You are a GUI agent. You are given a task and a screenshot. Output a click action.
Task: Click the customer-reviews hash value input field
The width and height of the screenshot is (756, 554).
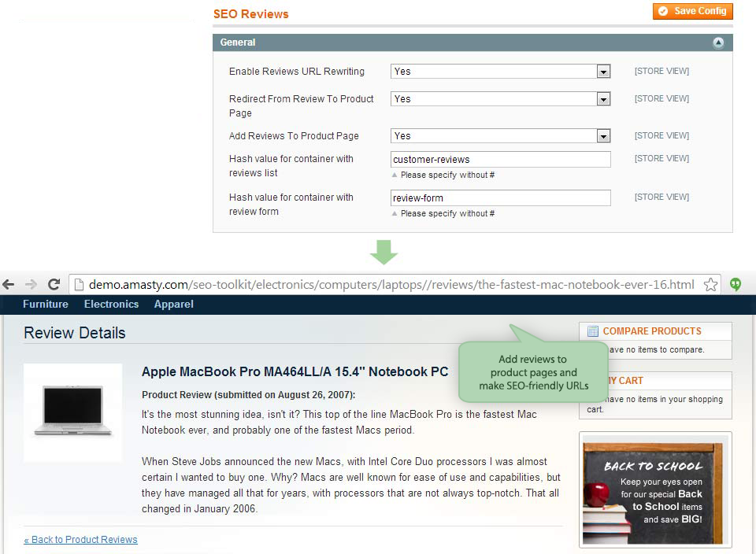(501, 160)
